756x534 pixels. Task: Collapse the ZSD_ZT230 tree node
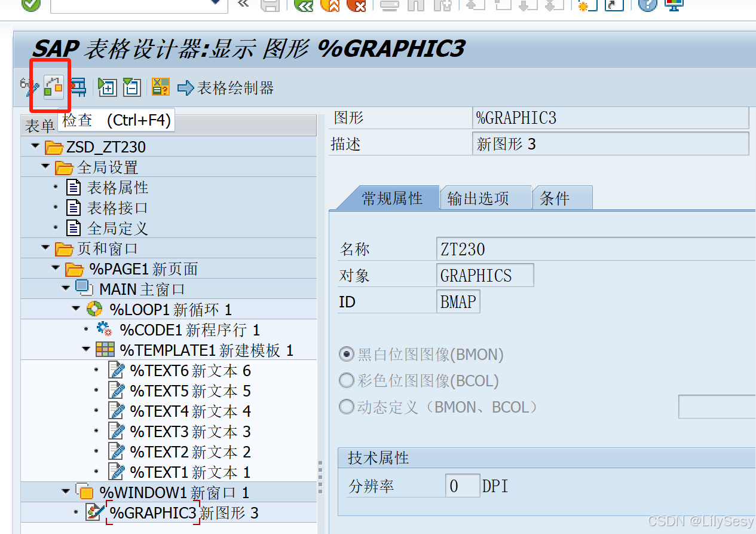point(34,147)
